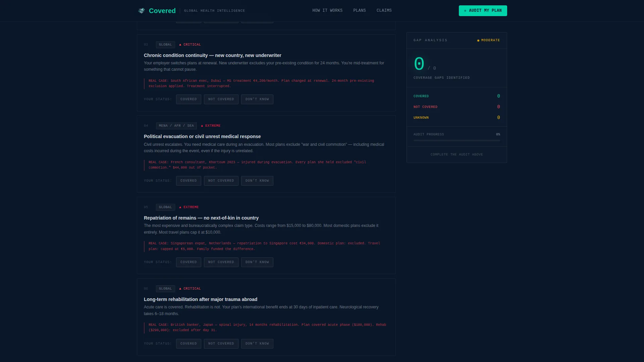Mark Long-term rehabilitation as Covered

189,344
